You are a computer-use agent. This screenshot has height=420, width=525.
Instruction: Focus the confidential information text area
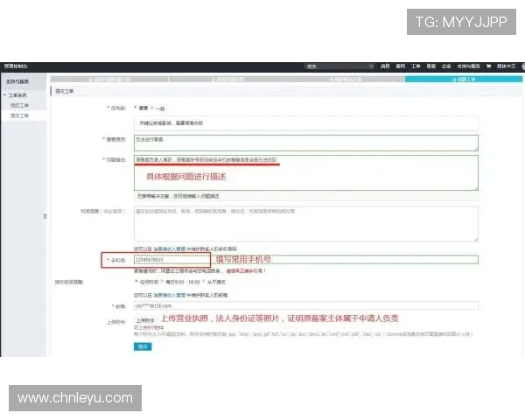click(x=306, y=224)
